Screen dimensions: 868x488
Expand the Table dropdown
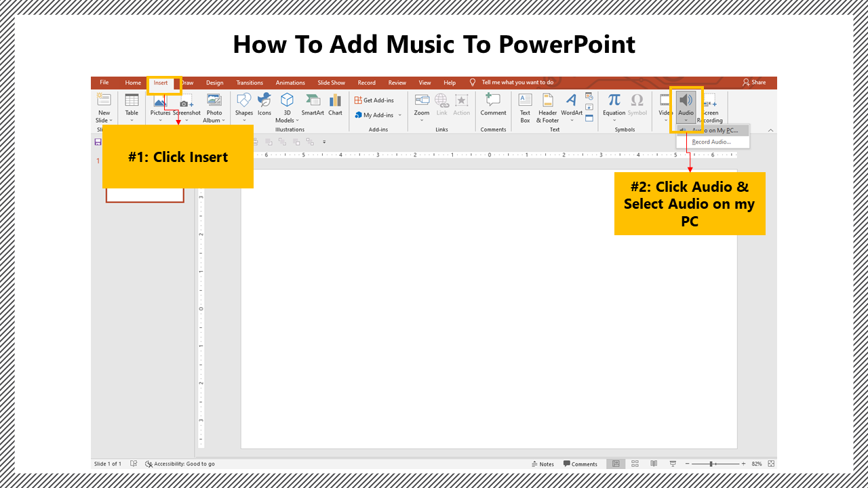(x=132, y=120)
